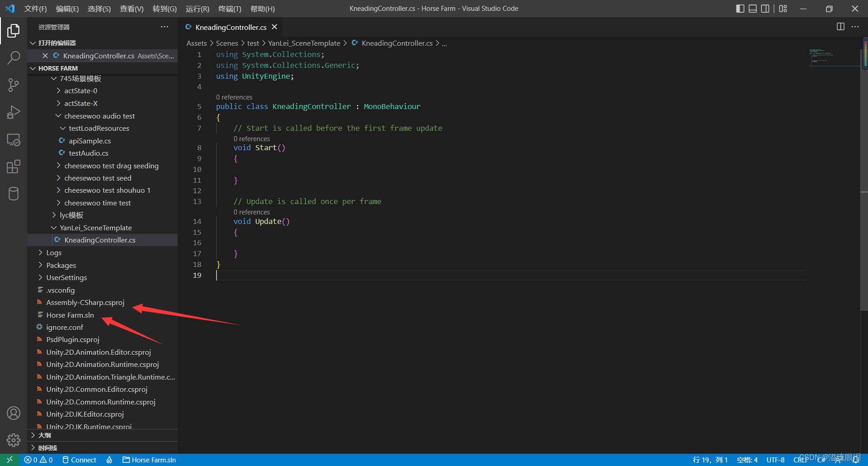
Task: Close KneadingController.cs in open editors list
Action: pyautogui.click(x=45, y=56)
